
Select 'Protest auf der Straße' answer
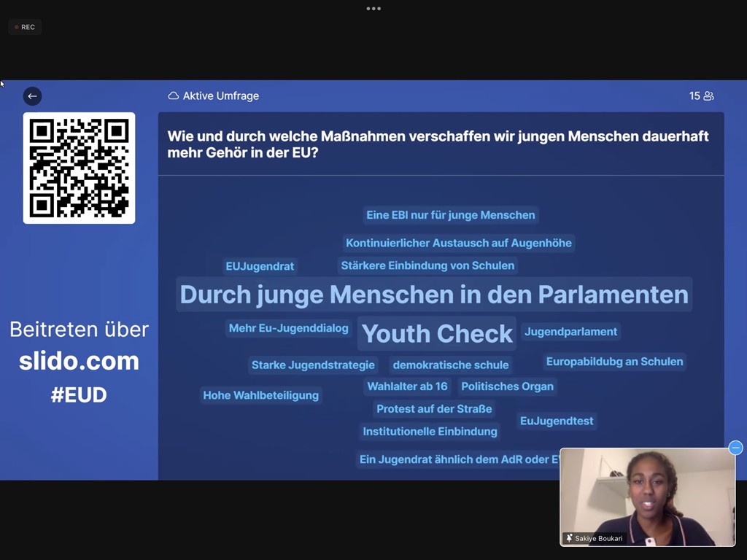pos(434,409)
